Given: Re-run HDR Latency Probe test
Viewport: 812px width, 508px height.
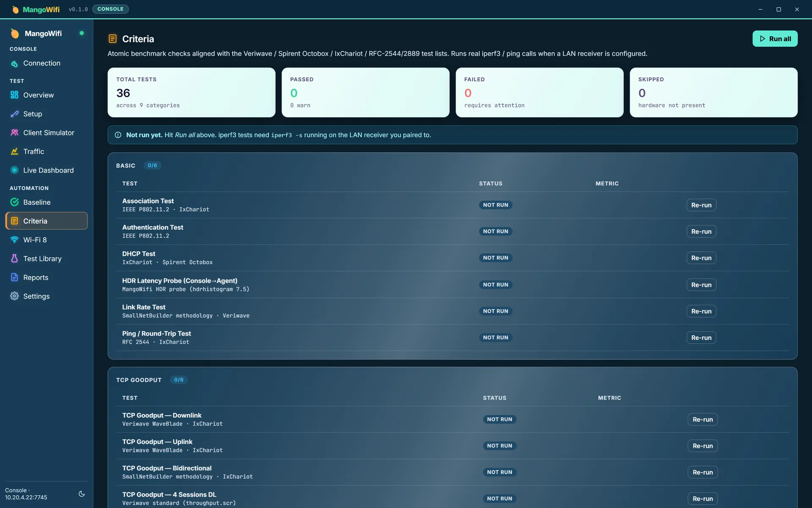Looking at the screenshot, I should click(701, 285).
